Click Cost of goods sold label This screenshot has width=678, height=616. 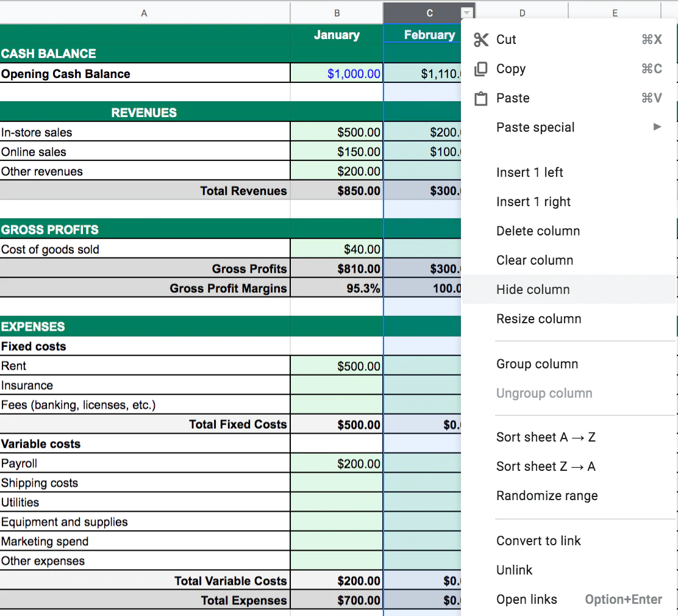click(x=50, y=249)
